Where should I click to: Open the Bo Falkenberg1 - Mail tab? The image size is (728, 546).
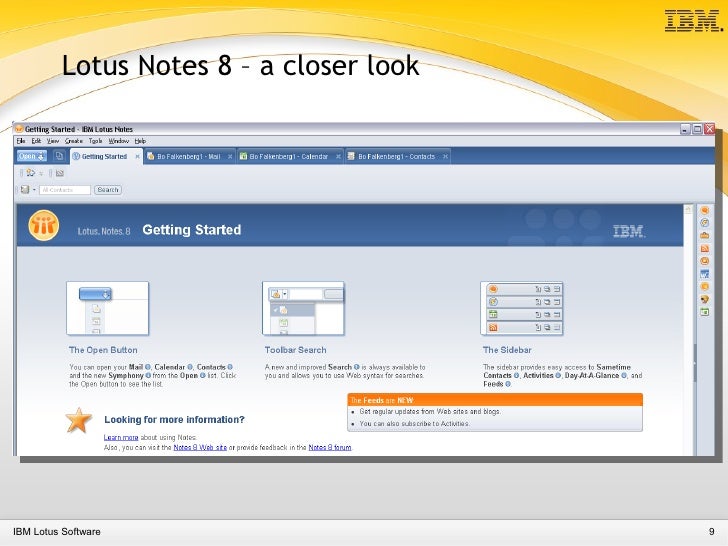[188, 156]
